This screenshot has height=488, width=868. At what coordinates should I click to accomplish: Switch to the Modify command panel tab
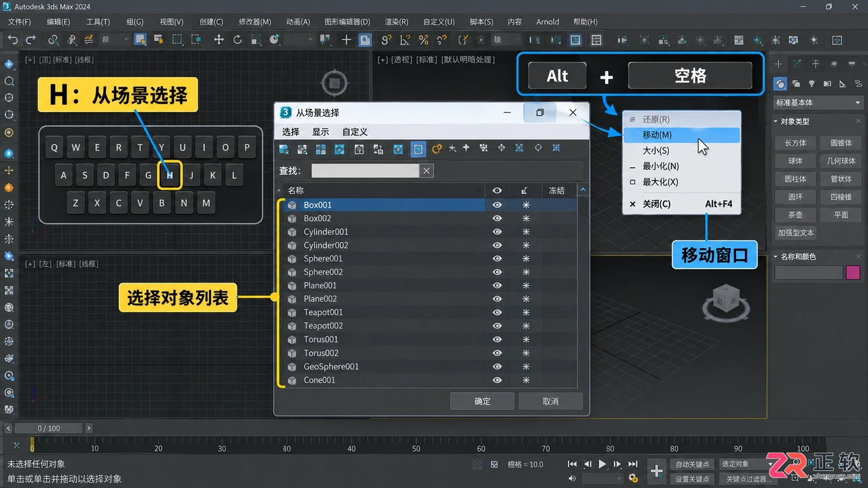coord(797,64)
